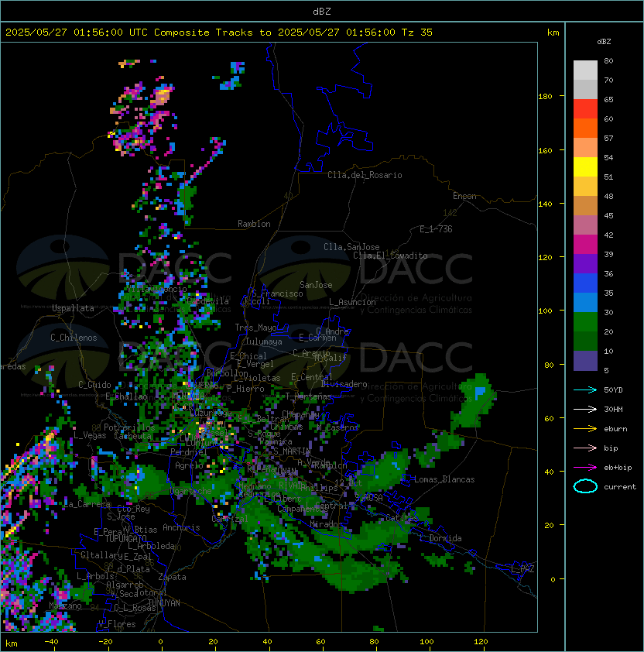This screenshot has height=652, width=644.
Task: Click the 'TUNUYAN' map label
Action: tap(164, 603)
